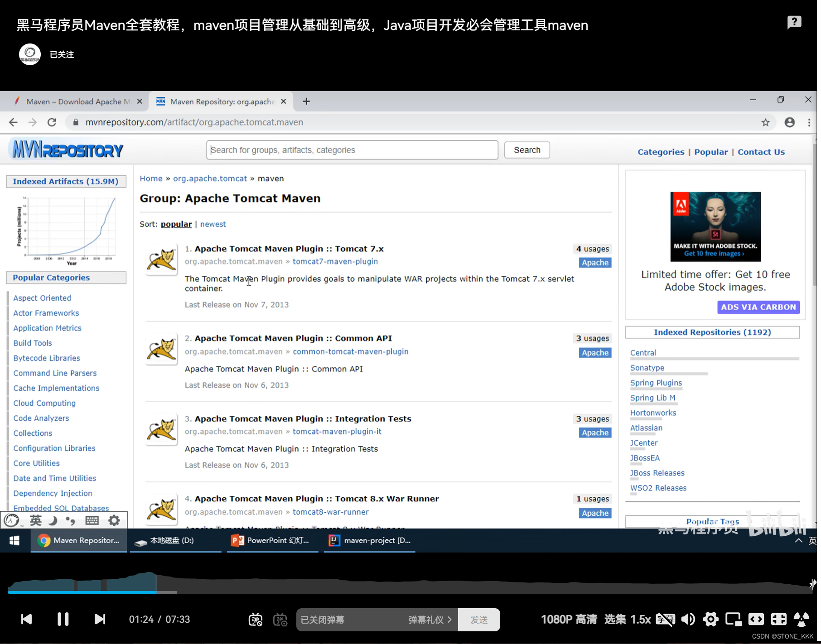This screenshot has height=644, width=821.
Task: Select the Maven Repository browser tab
Action: (221, 101)
